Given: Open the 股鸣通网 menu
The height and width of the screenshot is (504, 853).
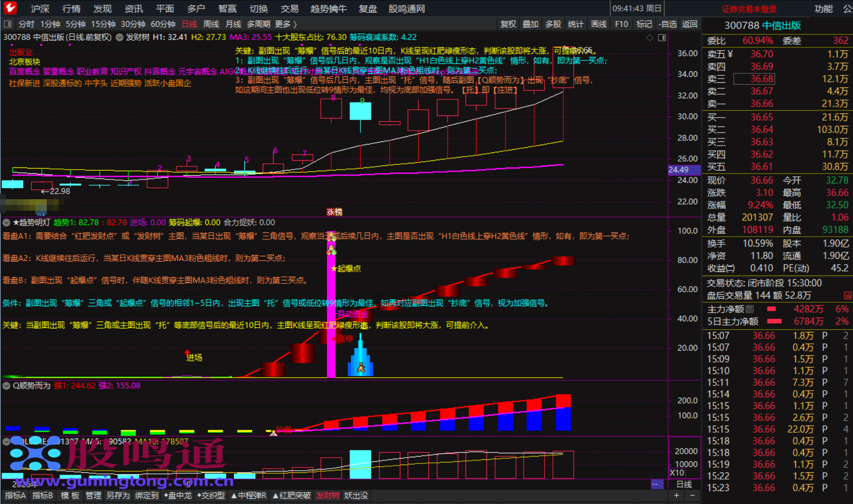Looking at the screenshot, I should pyautogui.click(x=407, y=8).
